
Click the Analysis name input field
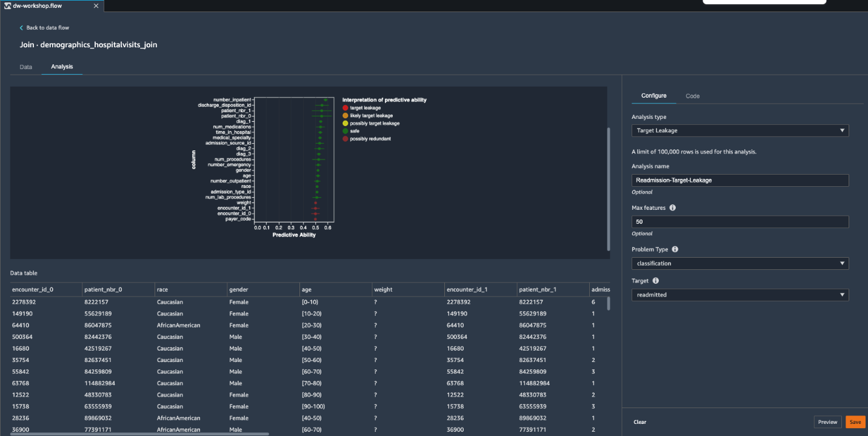(x=739, y=180)
